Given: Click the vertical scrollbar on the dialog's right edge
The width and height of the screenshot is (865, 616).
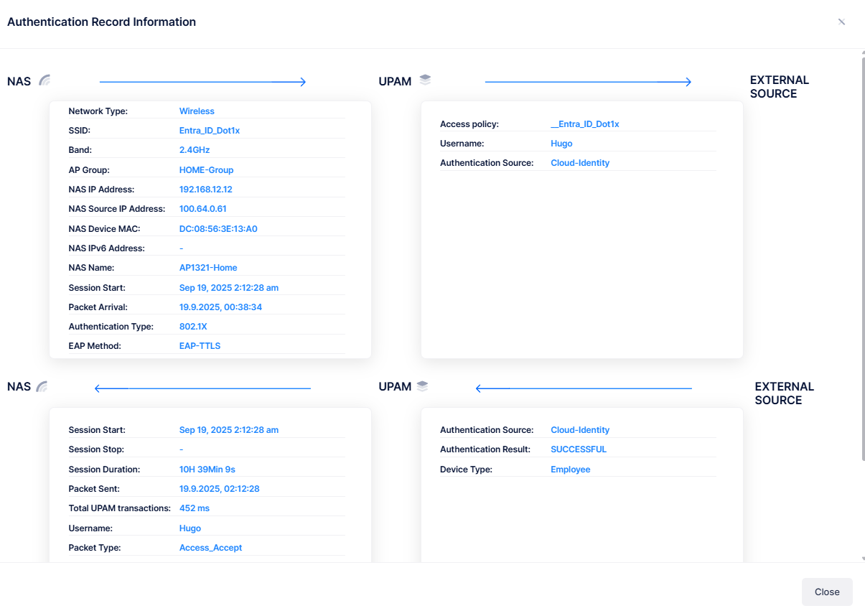Looking at the screenshot, I should click(x=862, y=258).
